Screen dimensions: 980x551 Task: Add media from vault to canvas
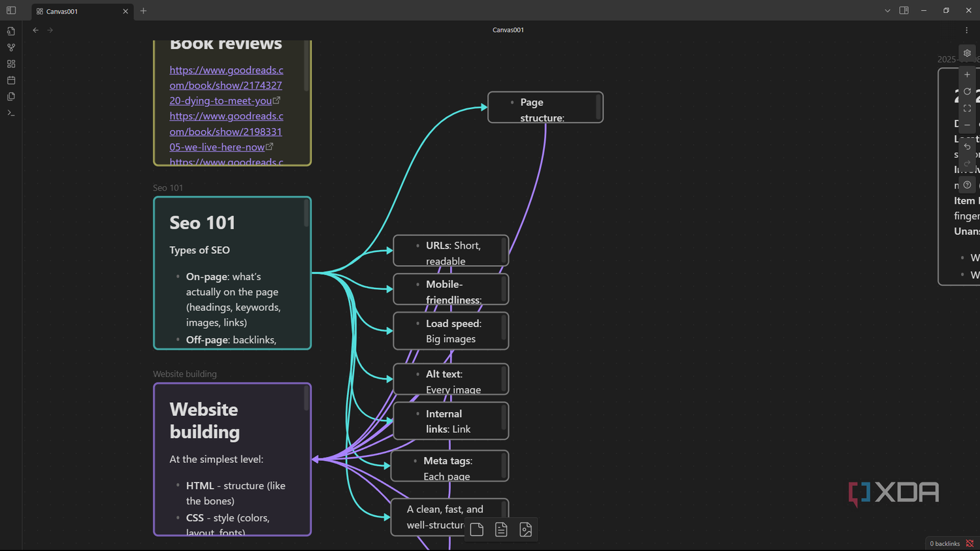[x=526, y=529]
